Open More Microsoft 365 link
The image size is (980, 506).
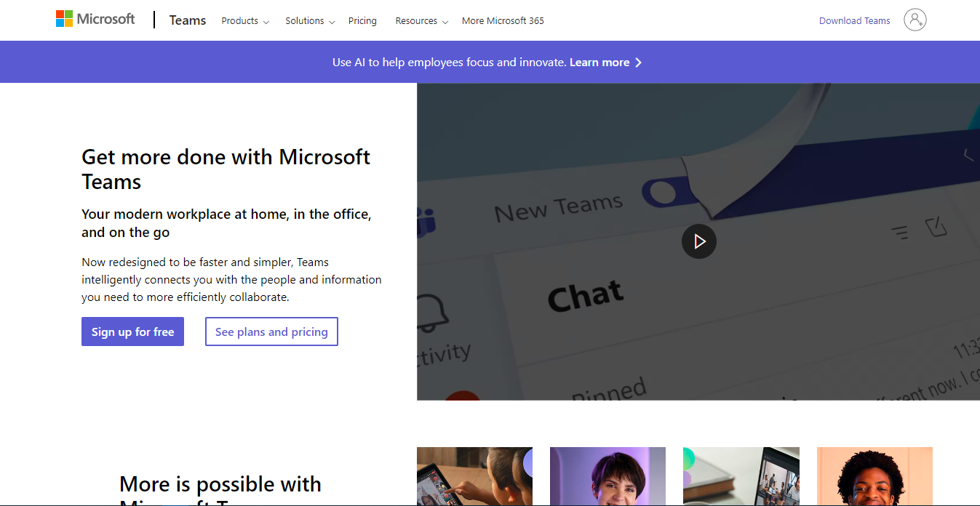(503, 21)
